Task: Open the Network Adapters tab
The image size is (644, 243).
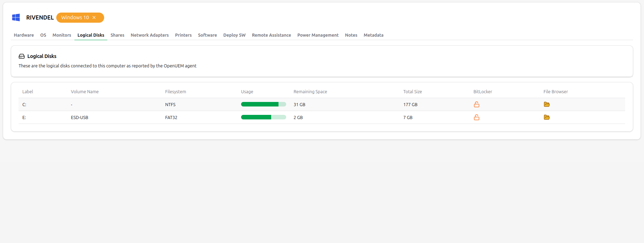Action: click(x=150, y=35)
